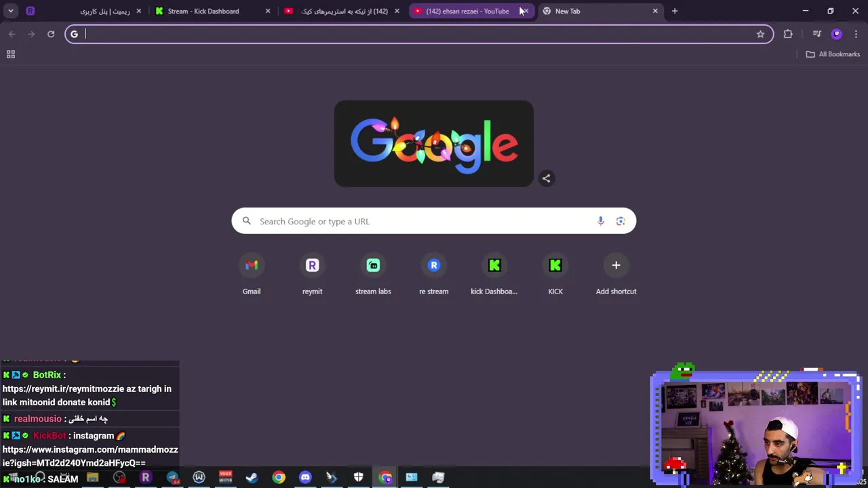This screenshot has height=488, width=868.
Task: Click the Google holiday doodle logo
Action: click(x=434, y=144)
